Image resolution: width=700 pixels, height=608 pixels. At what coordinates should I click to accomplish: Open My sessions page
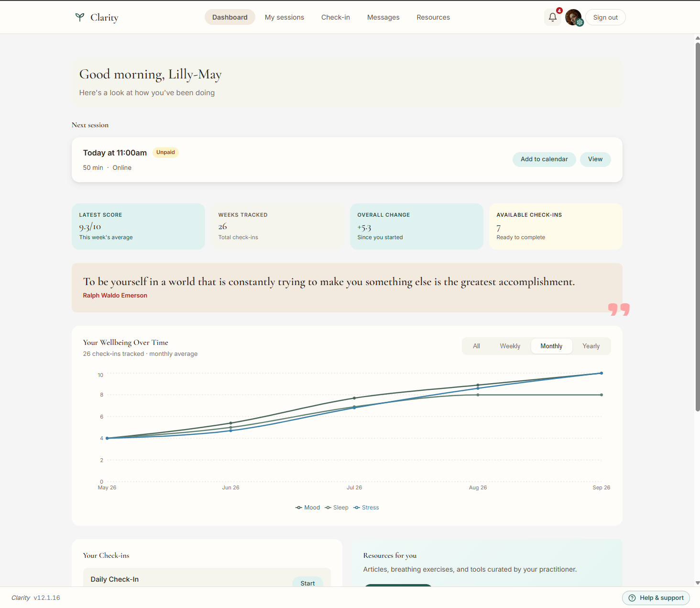pyautogui.click(x=284, y=17)
